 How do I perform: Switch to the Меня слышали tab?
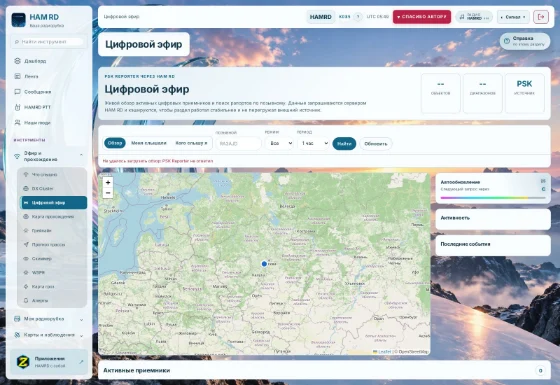click(x=149, y=143)
